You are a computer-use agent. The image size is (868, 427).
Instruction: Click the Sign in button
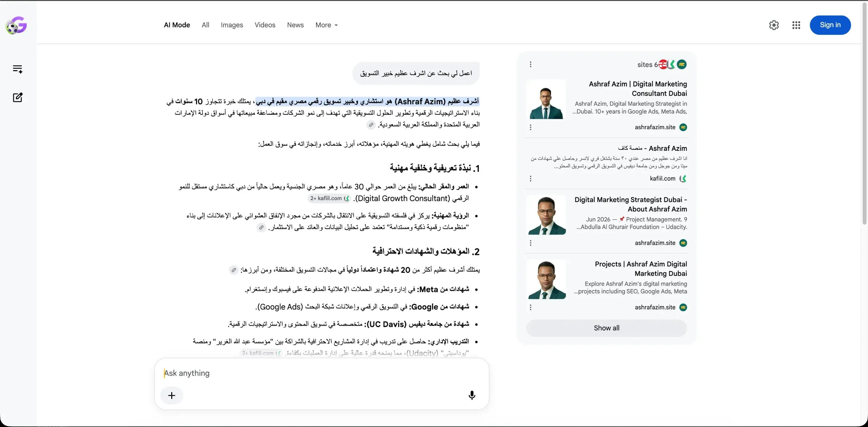click(x=830, y=25)
